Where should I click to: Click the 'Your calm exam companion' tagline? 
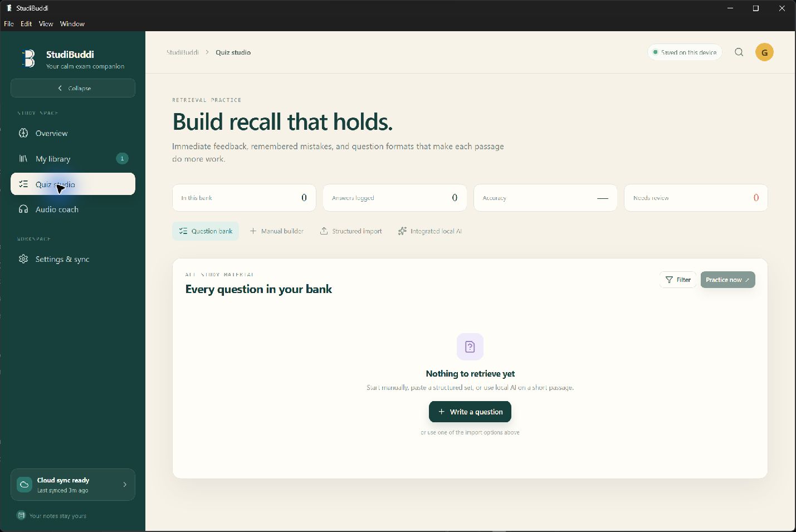point(85,66)
